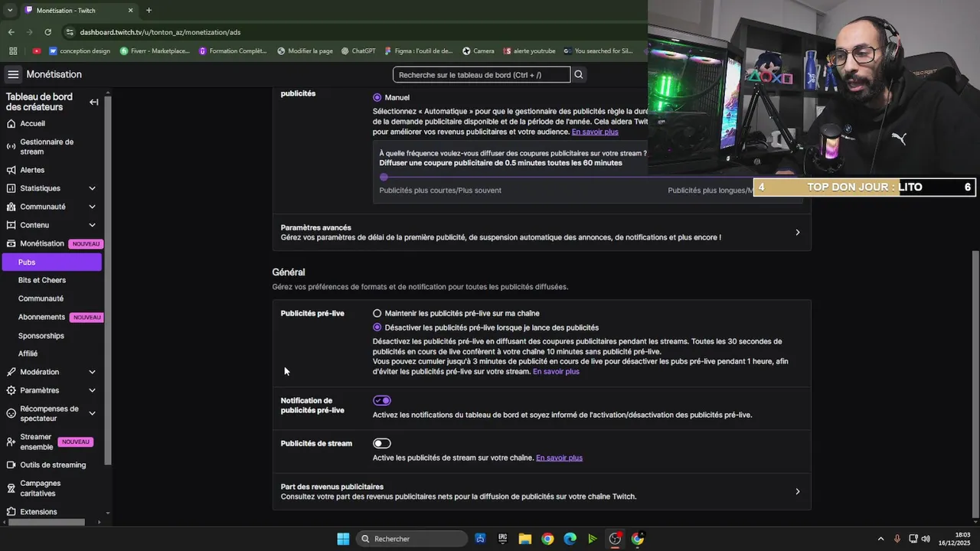Toggle Notification de publicités pré-live switch
The image size is (980, 551).
[382, 400]
